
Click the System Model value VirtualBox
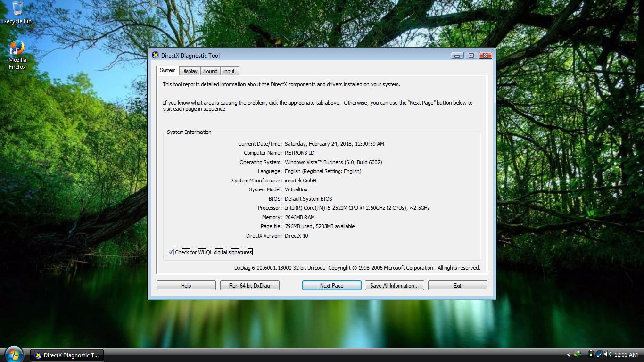(296, 189)
